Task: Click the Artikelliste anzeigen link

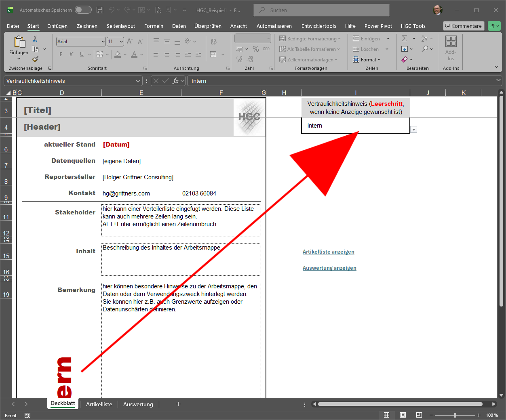Action: [328, 252]
